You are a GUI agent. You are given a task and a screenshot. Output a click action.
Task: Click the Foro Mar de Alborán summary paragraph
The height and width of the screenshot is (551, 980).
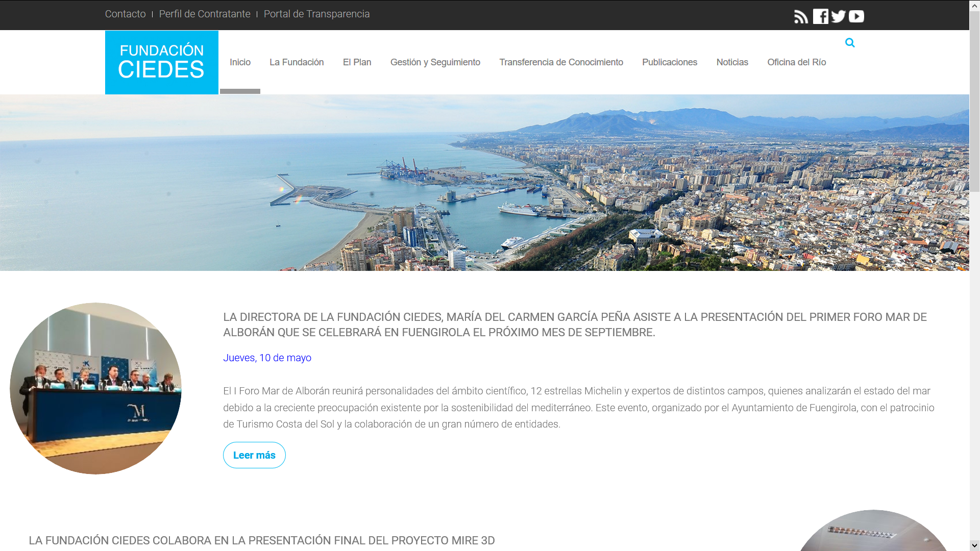click(579, 408)
